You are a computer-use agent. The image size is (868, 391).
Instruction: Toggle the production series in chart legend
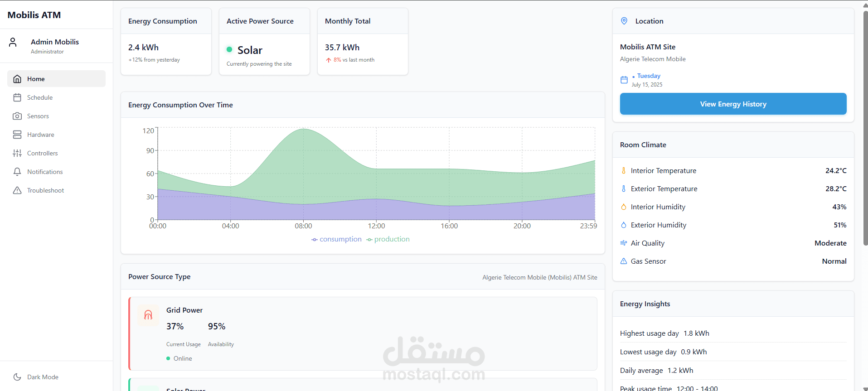[388, 239]
